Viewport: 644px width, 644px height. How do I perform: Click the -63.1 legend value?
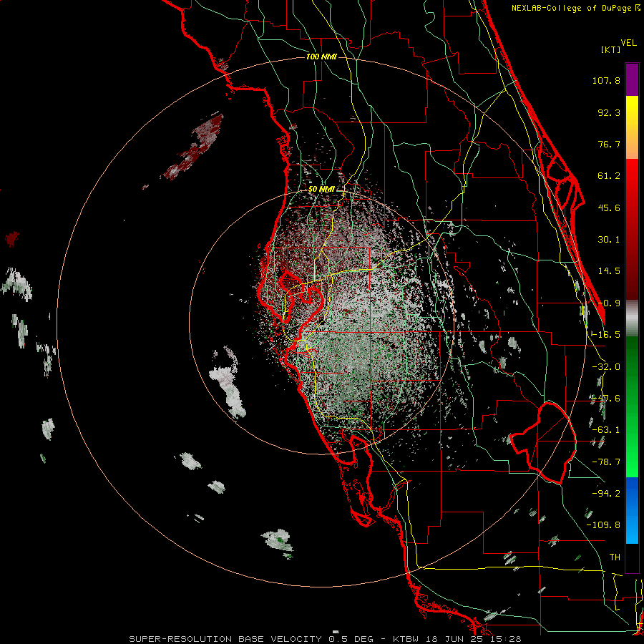pos(606,430)
